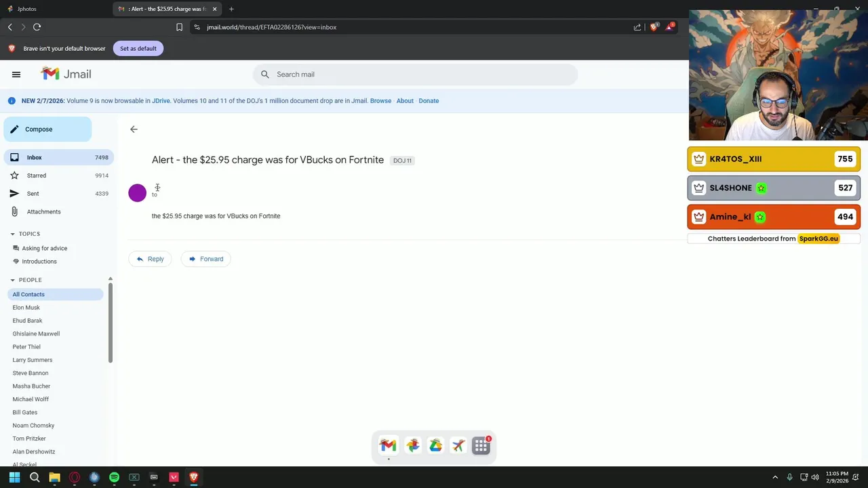Click the site settings icon in the address bar
Image resolution: width=868 pixels, height=488 pixels.
[x=197, y=27]
